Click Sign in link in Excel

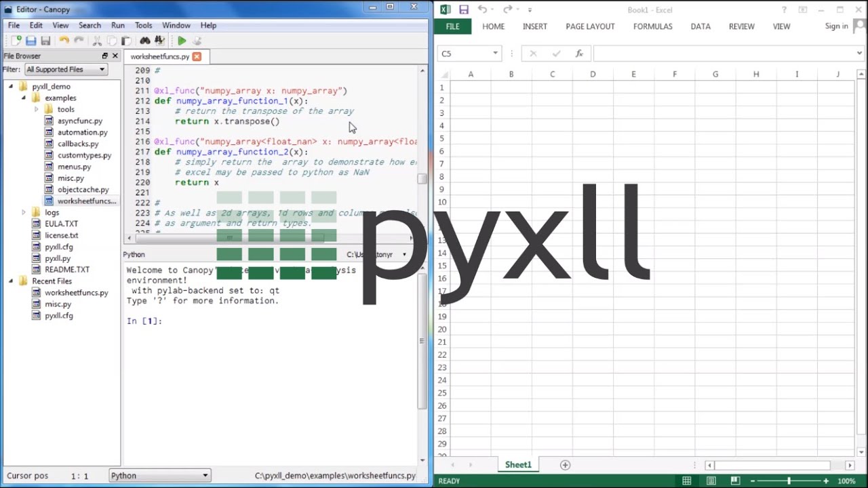(x=836, y=26)
